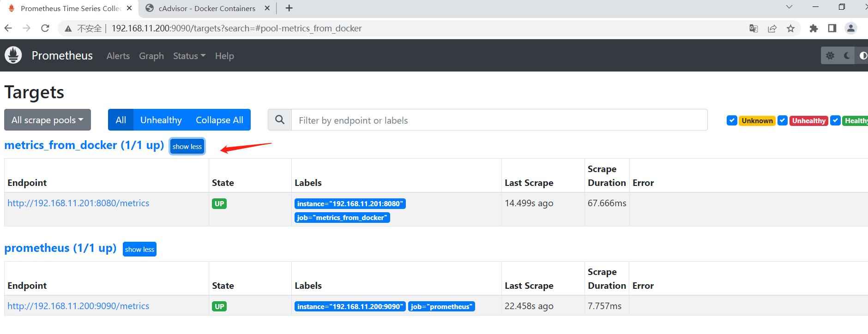868x334 pixels.
Task: Select the Unhealthy targets filter button
Action: tap(161, 120)
